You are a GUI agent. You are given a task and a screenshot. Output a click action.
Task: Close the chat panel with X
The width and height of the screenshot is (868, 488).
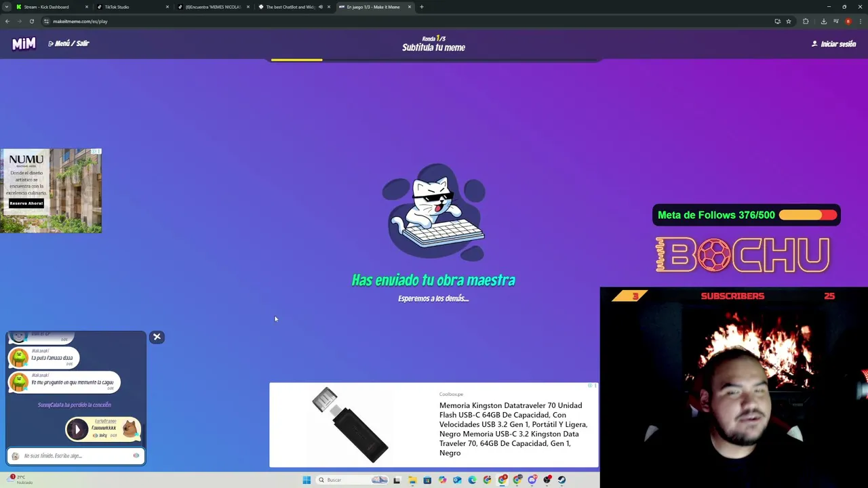click(x=157, y=337)
